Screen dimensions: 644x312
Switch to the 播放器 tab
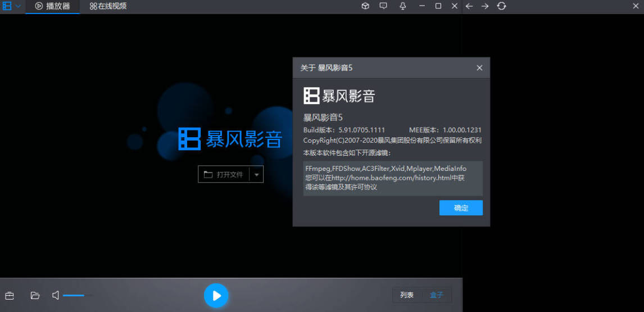point(53,6)
